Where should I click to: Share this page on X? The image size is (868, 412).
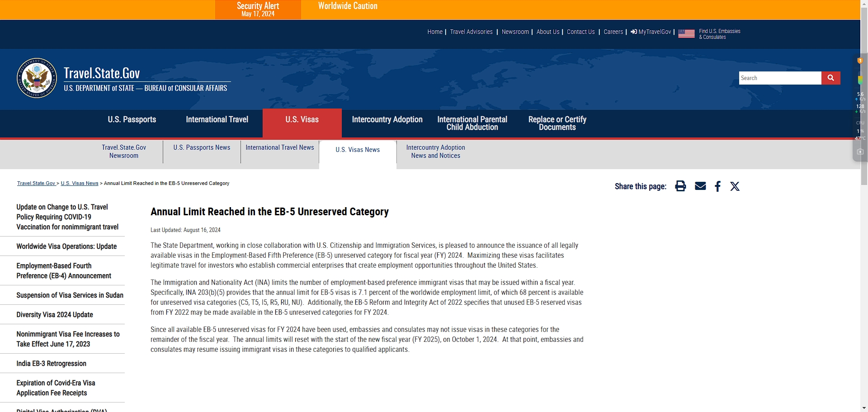735,186
